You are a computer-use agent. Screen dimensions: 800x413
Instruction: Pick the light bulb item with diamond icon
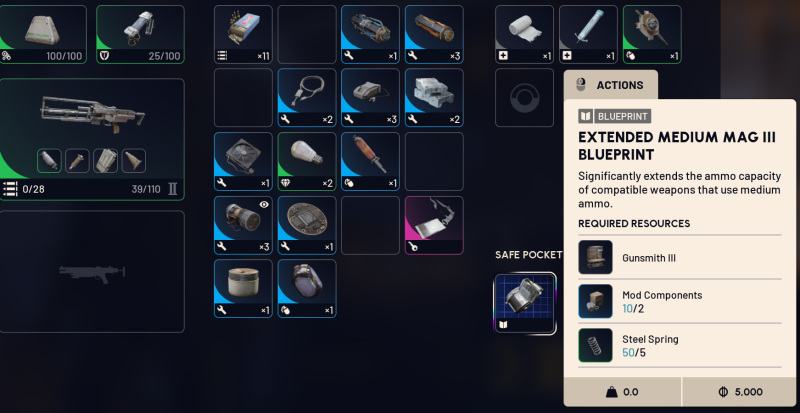click(307, 161)
